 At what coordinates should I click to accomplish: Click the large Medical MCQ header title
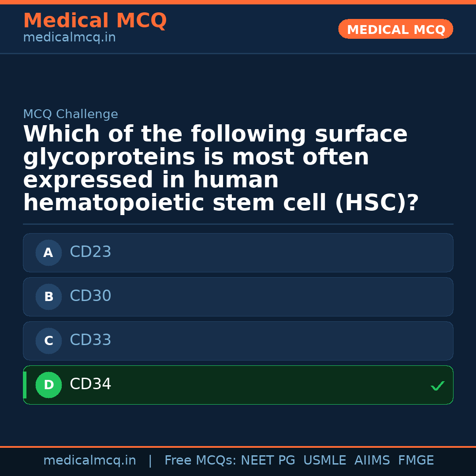pyautogui.click(x=95, y=21)
